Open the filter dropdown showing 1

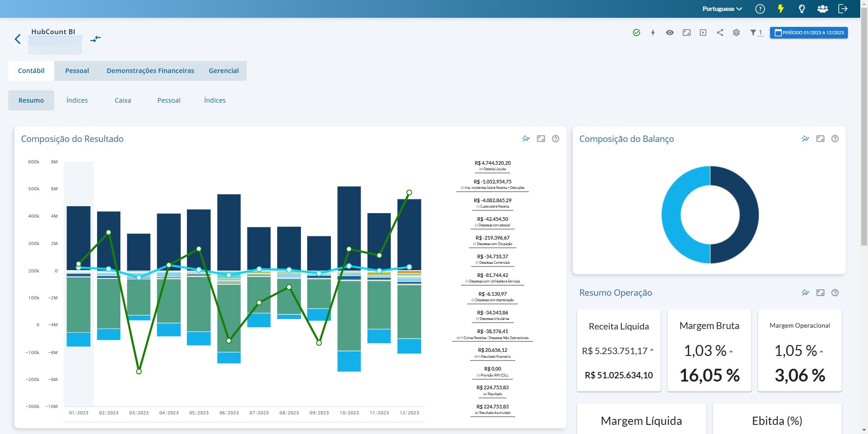tap(756, 32)
